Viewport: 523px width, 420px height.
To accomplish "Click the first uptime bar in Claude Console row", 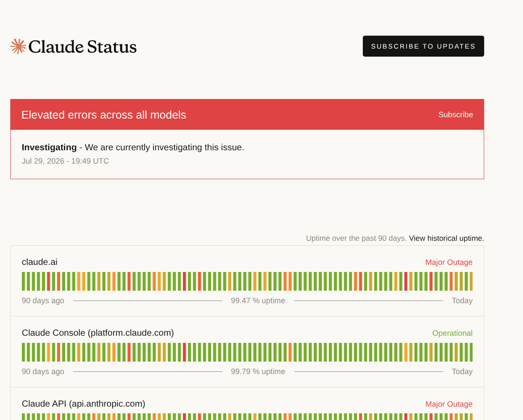I will coord(23,352).
